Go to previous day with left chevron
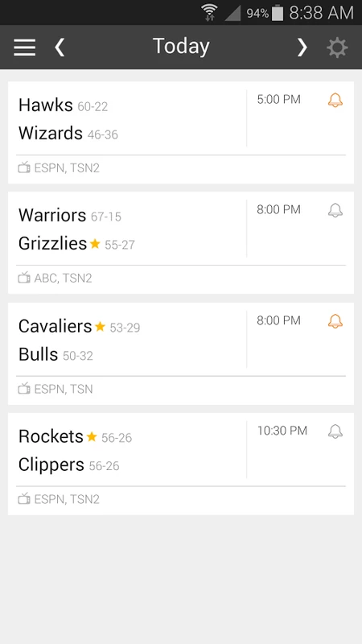The width and height of the screenshot is (362, 644). pos(60,47)
